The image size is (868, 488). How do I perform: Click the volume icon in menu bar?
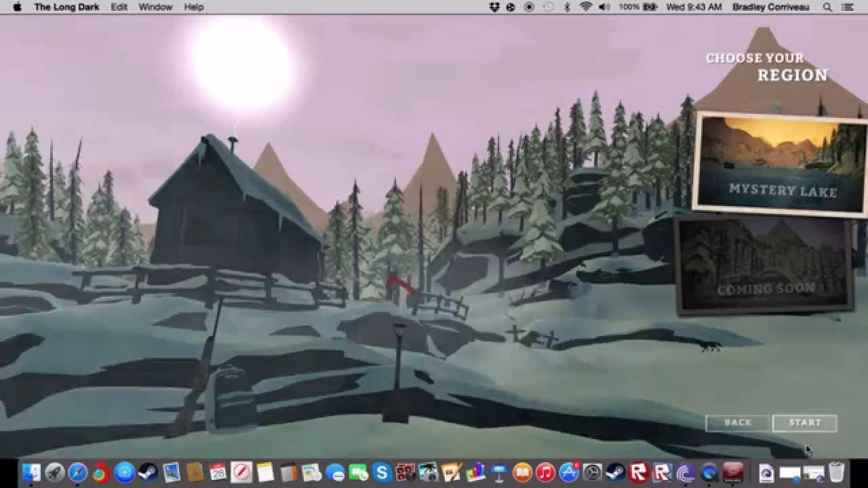[604, 7]
